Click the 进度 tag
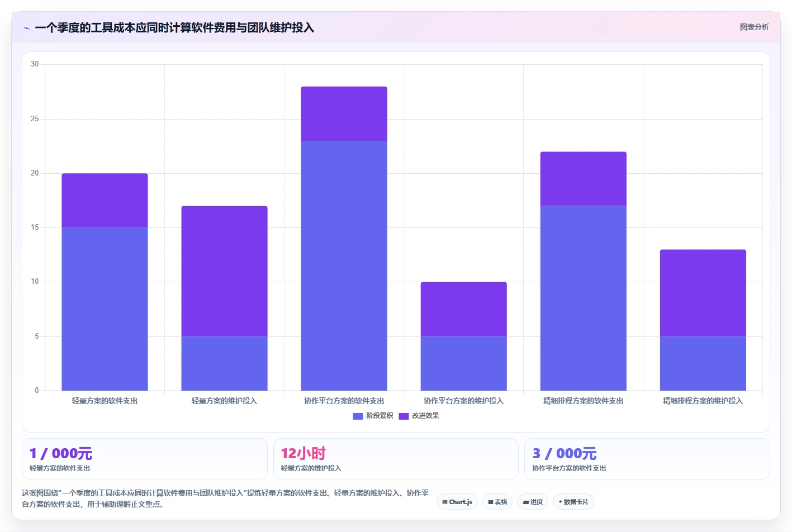Screen dimensions: 792x532 point(533,502)
